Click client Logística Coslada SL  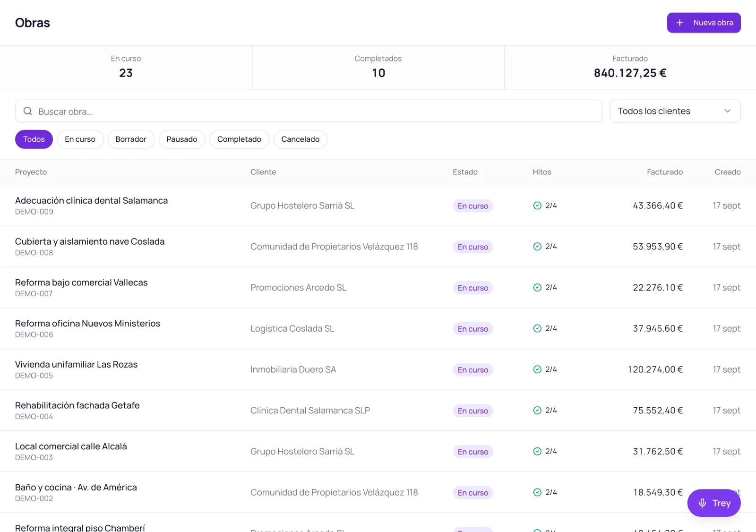click(x=292, y=328)
